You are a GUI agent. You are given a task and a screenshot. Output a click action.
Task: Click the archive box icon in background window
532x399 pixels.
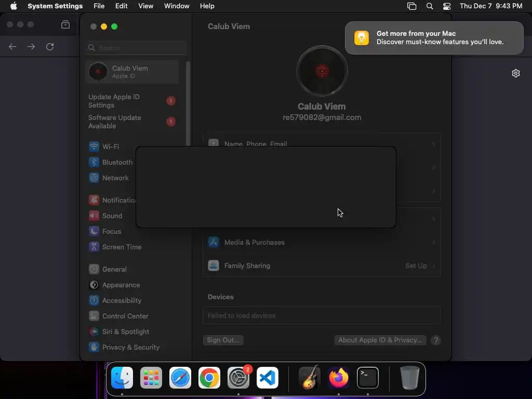coord(65,24)
